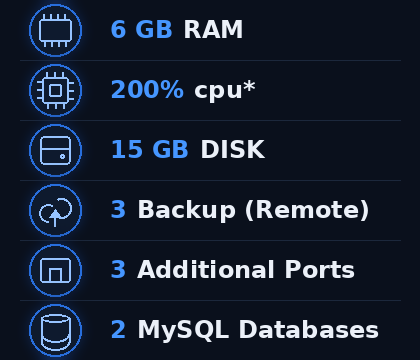This screenshot has height=360, width=420.
Task: Click the word Backup
Action: tap(186, 210)
